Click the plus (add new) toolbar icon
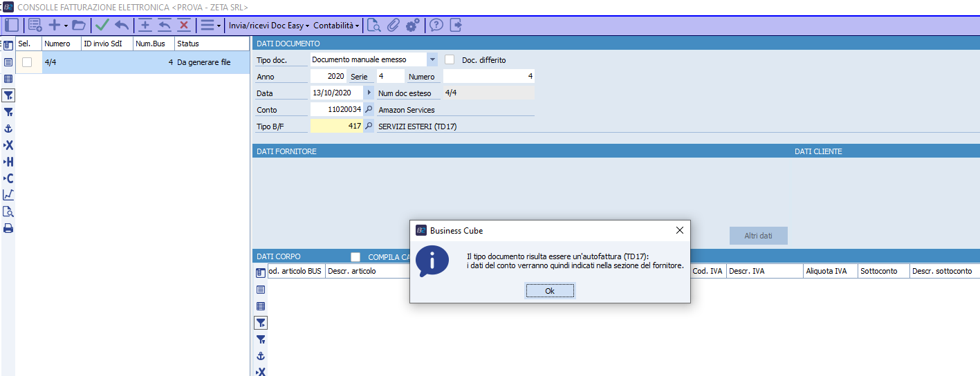Viewport: 980px width, 376px height. tap(54, 26)
